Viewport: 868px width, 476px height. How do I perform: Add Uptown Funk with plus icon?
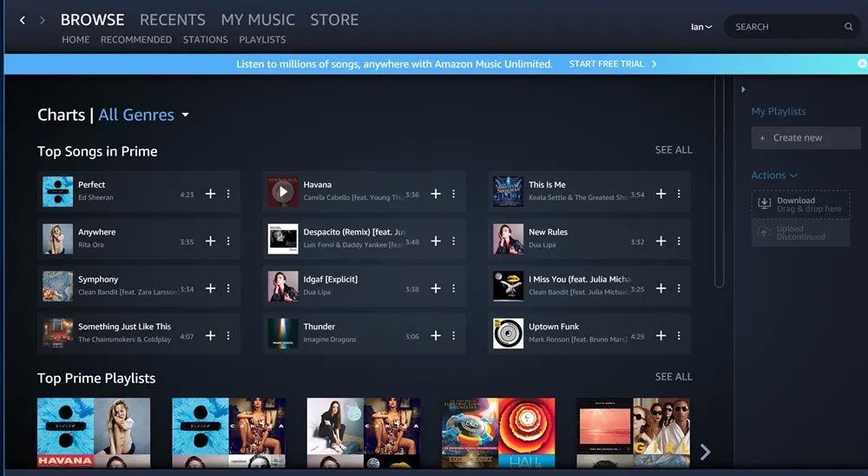point(661,336)
